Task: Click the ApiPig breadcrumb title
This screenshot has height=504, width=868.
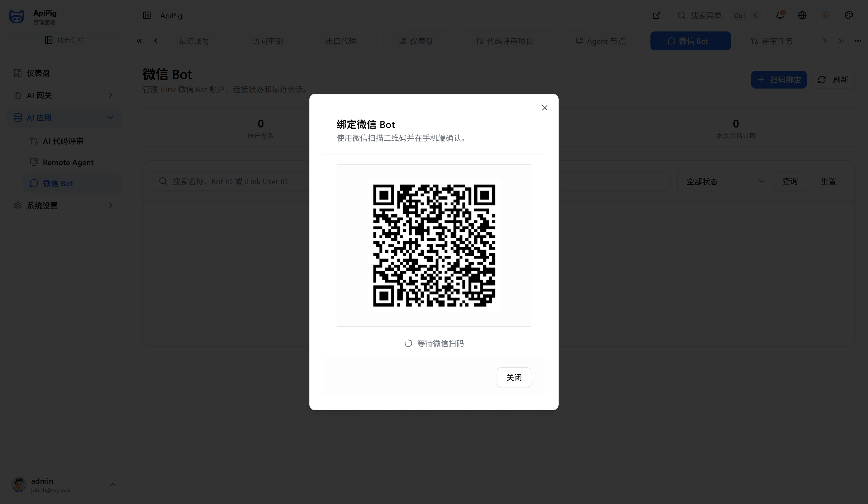Action: (x=171, y=16)
